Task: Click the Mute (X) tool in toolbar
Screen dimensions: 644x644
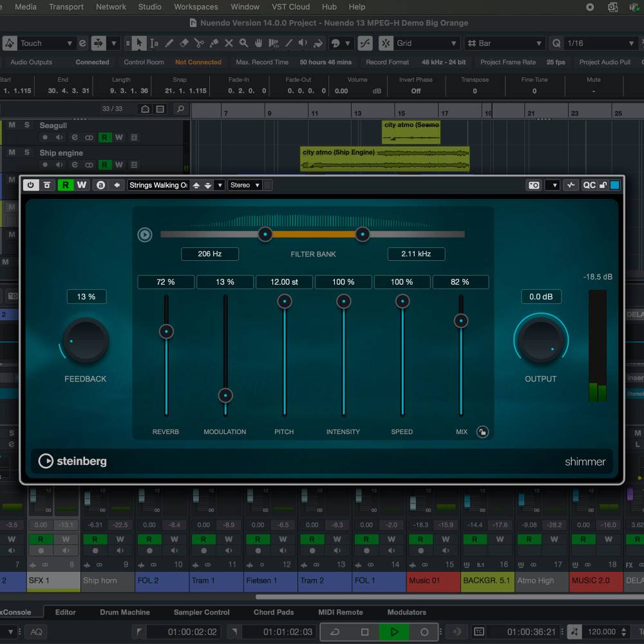Action: 229,43
